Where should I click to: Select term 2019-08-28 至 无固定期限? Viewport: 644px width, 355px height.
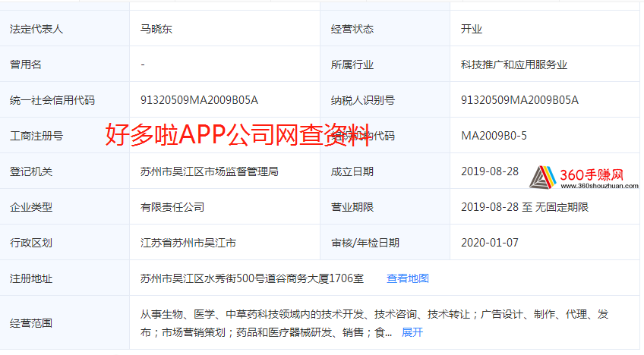click(525, 207)
